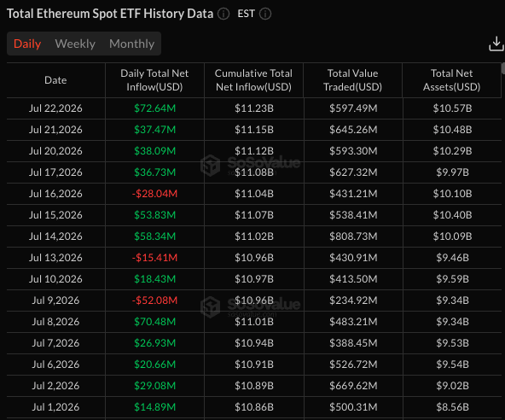Click the Total Net Assets header
This screenshot has width=505, height=420.
452,80
